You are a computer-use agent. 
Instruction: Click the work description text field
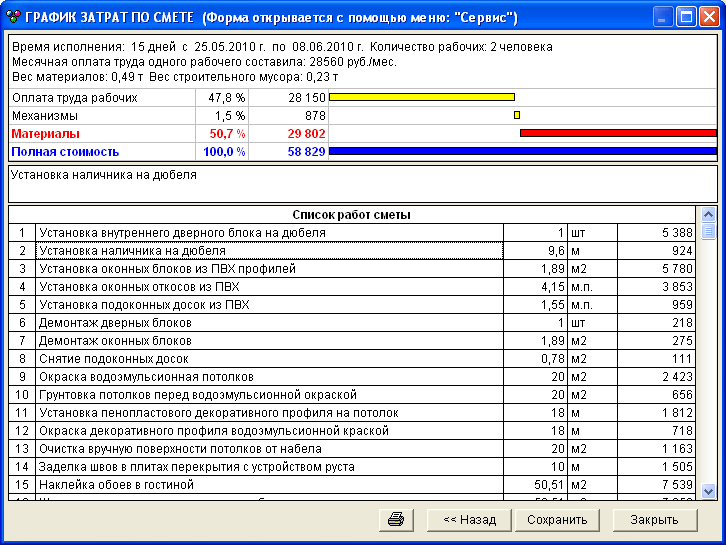click(x=362, y=183)
